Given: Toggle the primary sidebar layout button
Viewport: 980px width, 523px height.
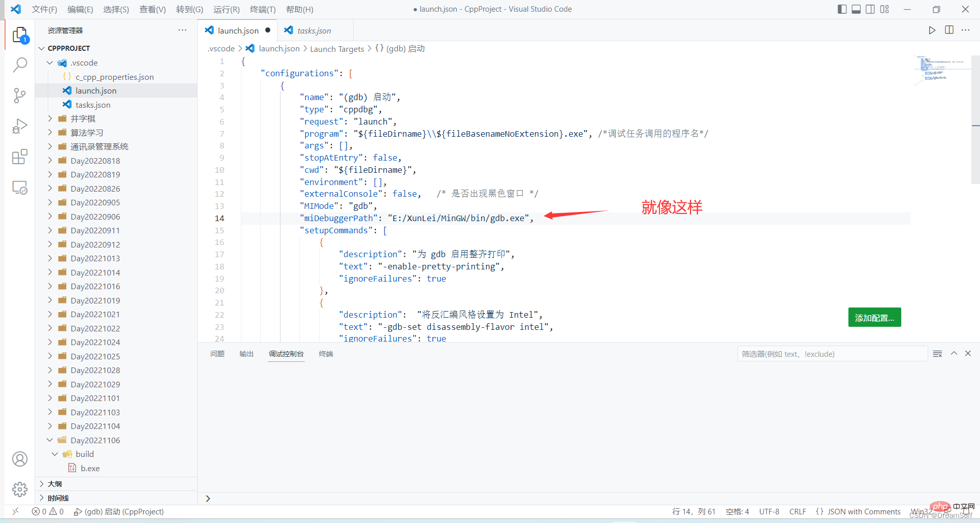Looking at the screenshot, I should pos(842,9).
